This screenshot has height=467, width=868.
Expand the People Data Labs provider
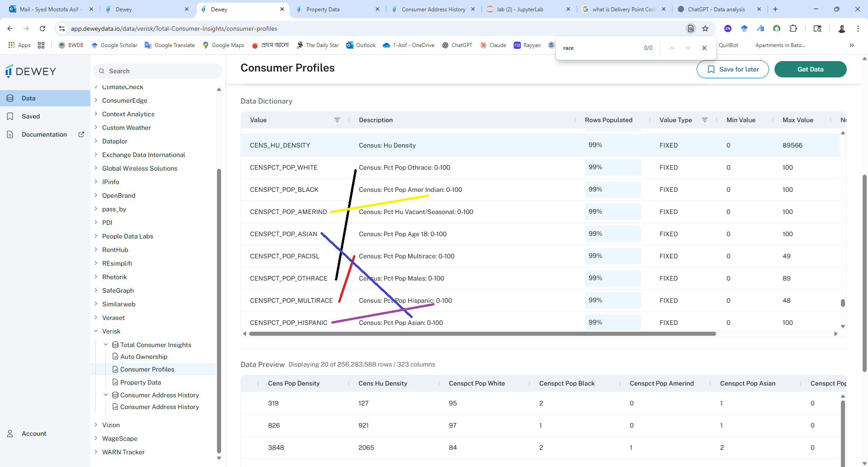coord(96,236)
